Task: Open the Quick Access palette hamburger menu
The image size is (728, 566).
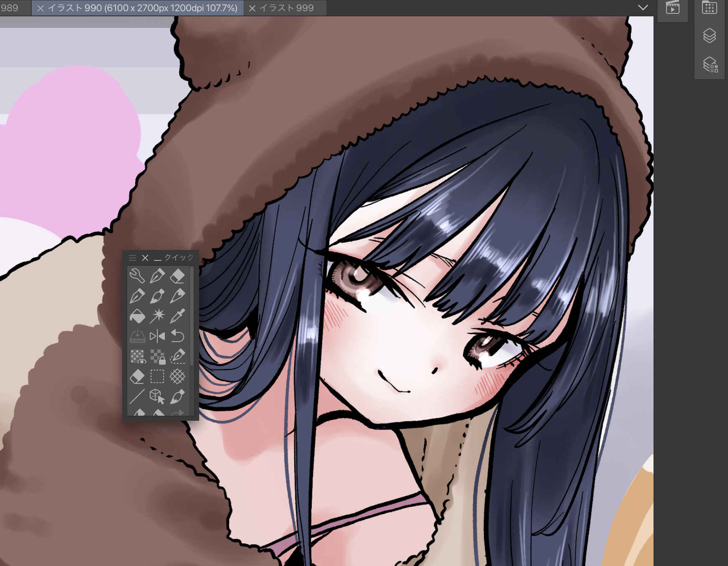Action: pos(133,258)
